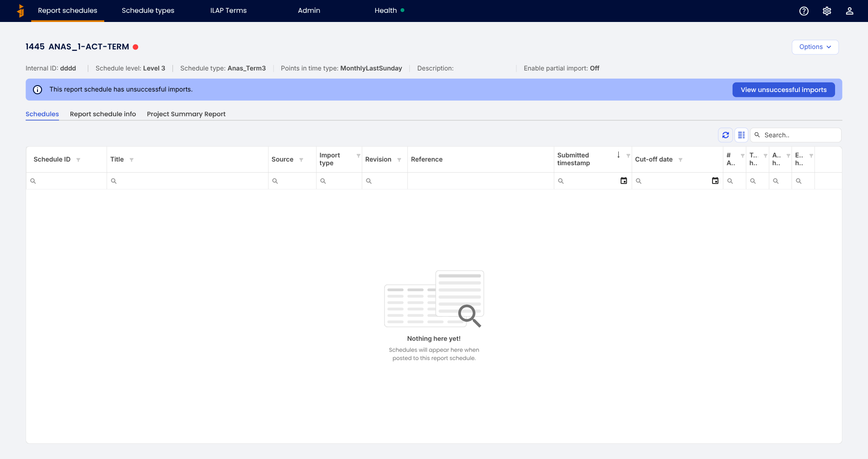Click View unsuccessful imports button
The image size is (868, 459).
tap(784, 90)
